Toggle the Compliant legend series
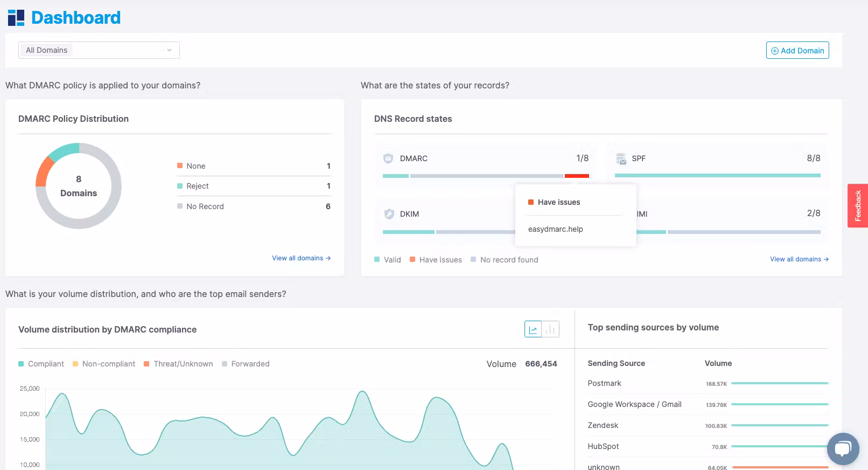The width and height of the screenshot is (868, 470). tap(41, 364)
